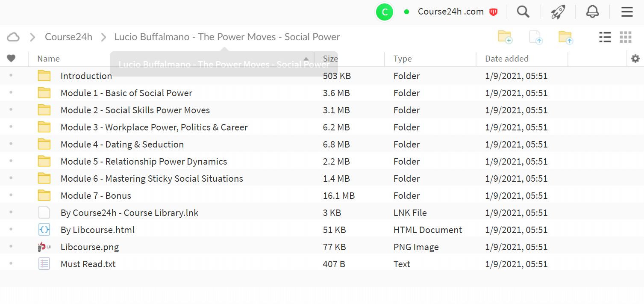
Task: Click the Module 7 folder icon
Action: coord(44,195)
